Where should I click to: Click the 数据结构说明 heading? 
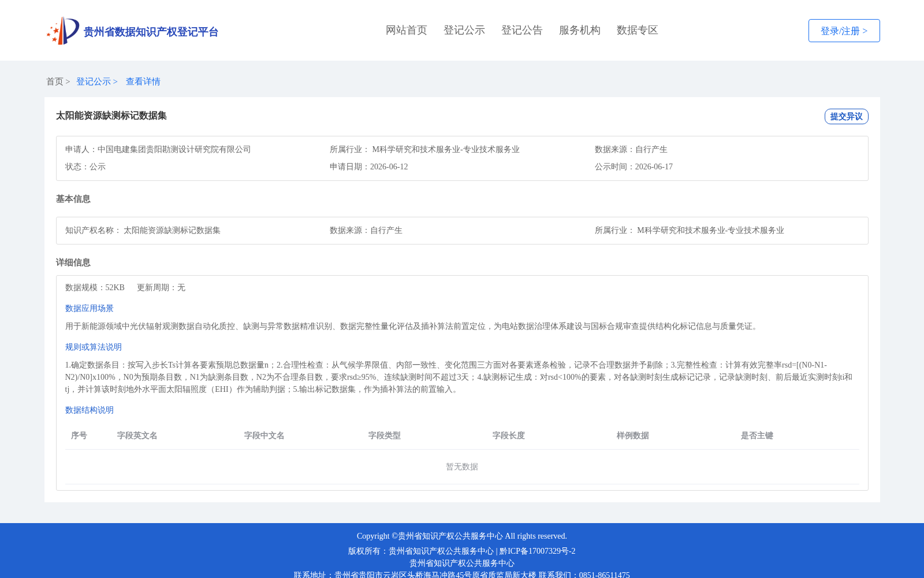pos(90,410)
